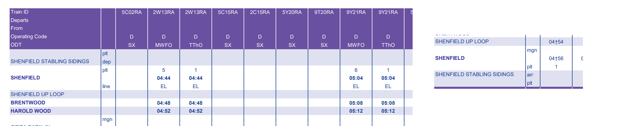The height and width of the screenshot is (126, 644).
Task: Click the bold SHENFIELD station in left table
Action: pos(25,78)
